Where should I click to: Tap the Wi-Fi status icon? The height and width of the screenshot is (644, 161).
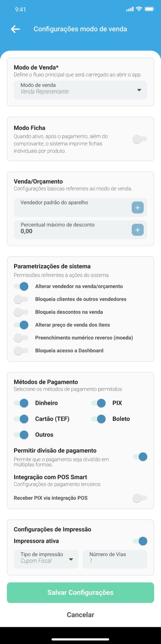[x=139, y=9]
